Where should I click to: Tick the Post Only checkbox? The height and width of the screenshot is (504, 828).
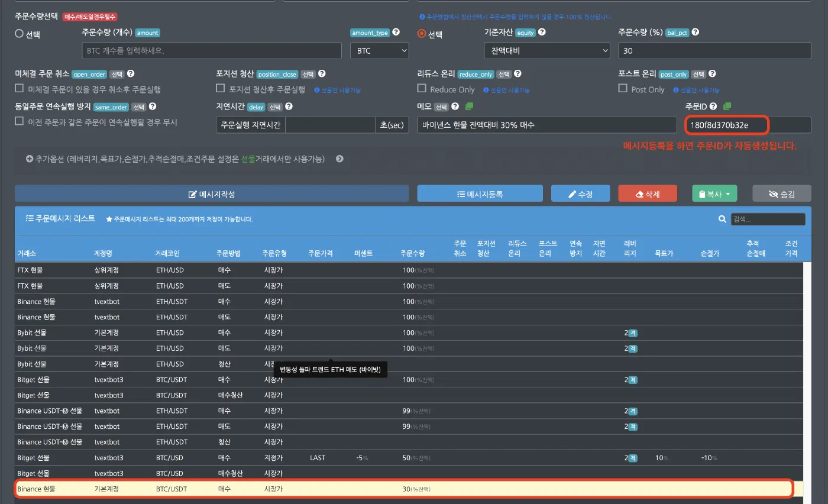[623, 88]
